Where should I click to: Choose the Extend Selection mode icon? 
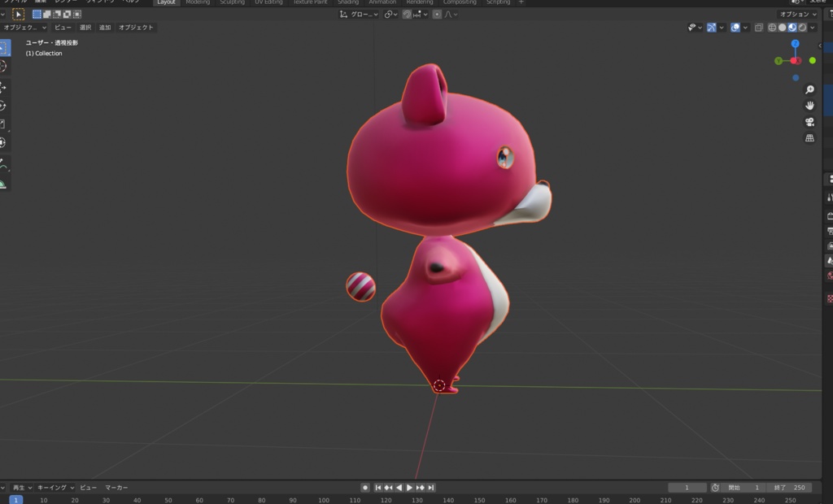click(46, 15)
